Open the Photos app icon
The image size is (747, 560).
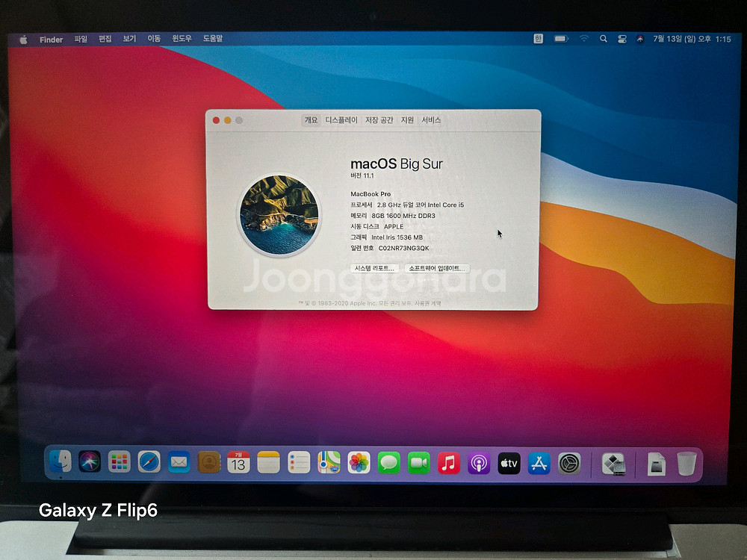[359, 462]
